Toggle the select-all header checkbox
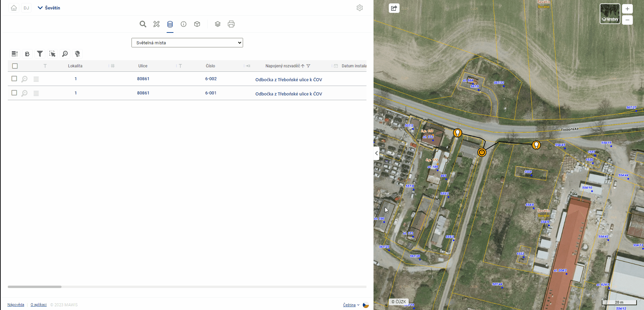Image resolution: width=644 pixels, height=310 pixels. [x=15, y=66]
